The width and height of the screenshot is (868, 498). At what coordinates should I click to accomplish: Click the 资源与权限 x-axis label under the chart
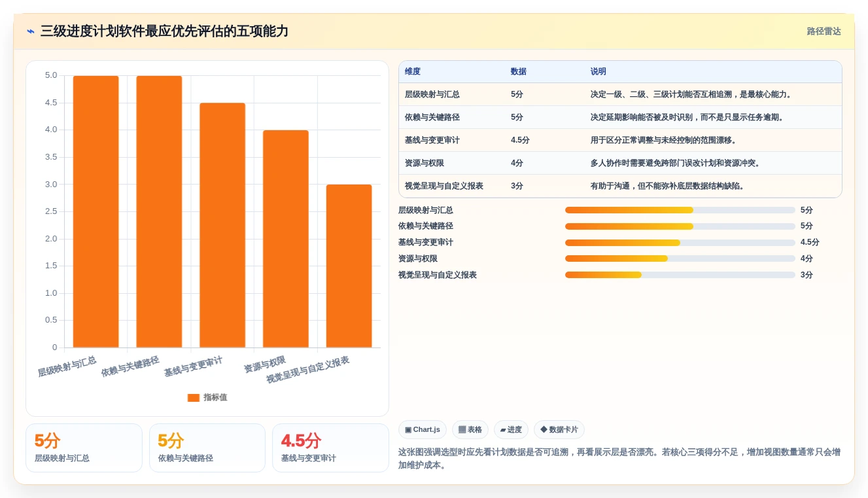point(265,365)
